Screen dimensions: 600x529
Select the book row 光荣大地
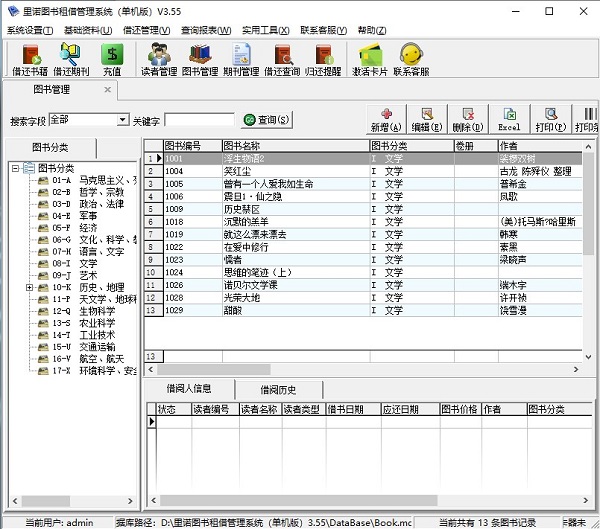coord(363,297)
